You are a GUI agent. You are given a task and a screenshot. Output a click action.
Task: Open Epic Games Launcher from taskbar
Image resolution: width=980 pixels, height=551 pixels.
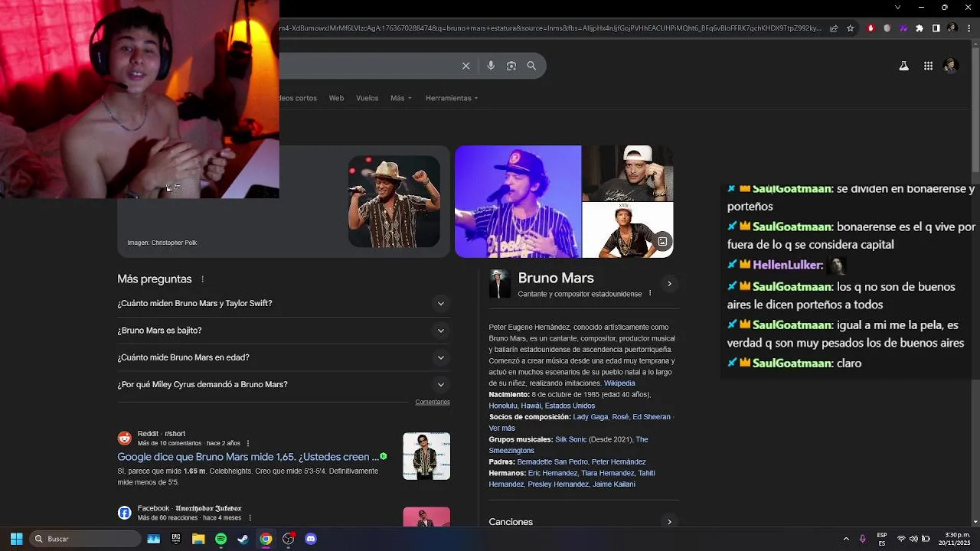tap(175, 539)
